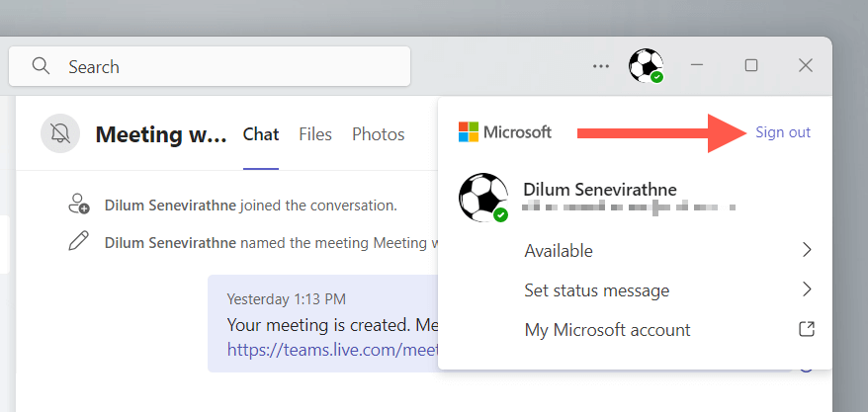Viewport: 868px width, 412px height.
Task: Open the Photos tab
Action: (x=379, y=134)
